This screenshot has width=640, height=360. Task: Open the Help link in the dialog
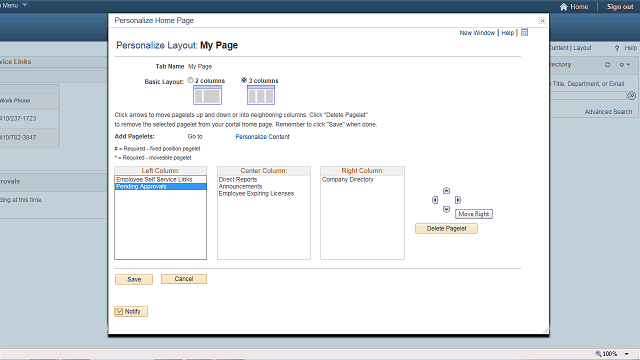[507, 33]
